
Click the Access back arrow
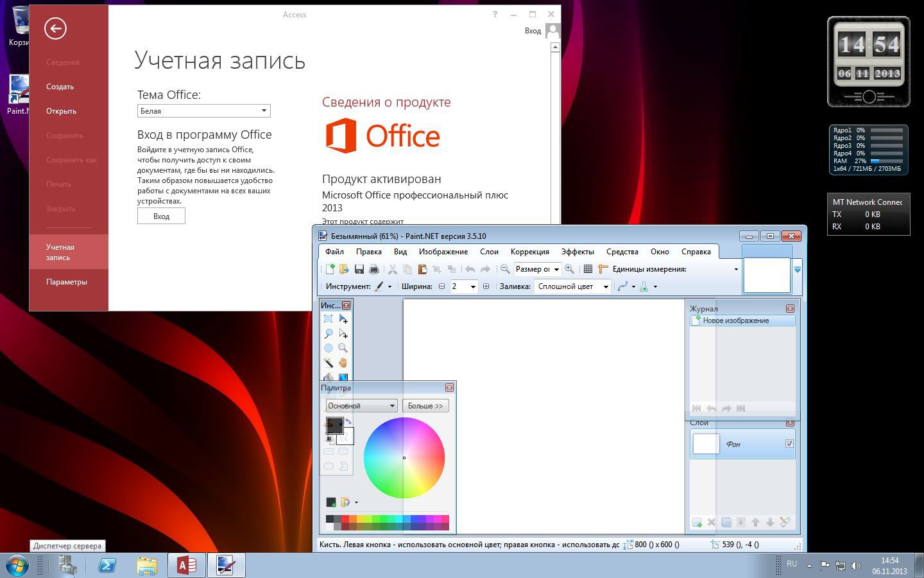(55, 28)
